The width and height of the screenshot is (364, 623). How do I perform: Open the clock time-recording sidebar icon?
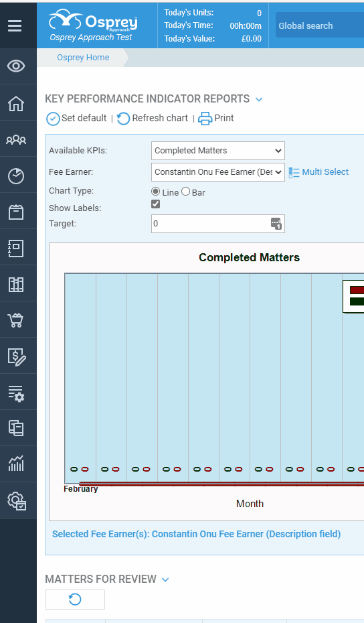16,176
